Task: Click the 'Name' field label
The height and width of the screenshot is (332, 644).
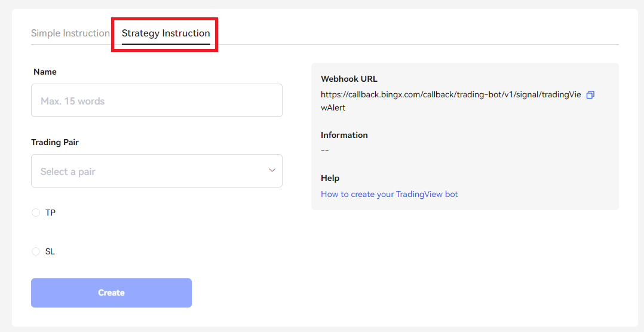Action: click(45, 72)
